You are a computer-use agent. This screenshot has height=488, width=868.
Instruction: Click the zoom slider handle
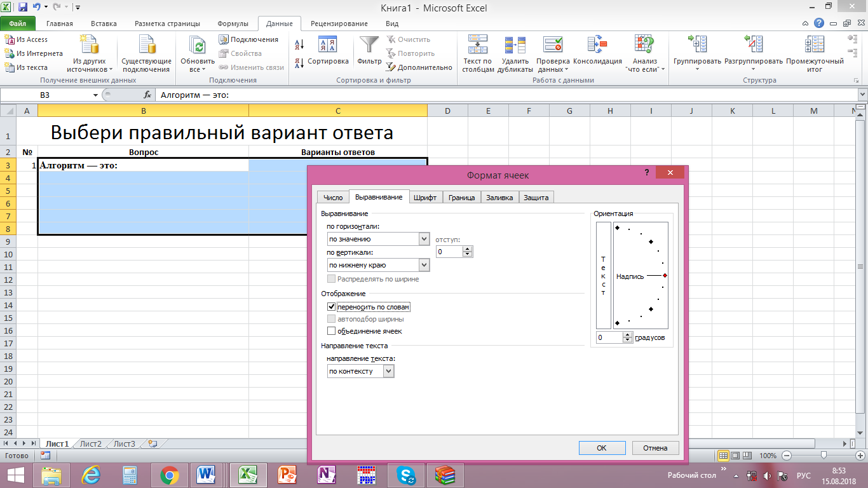pyautogui.click(x=824, y=456)
